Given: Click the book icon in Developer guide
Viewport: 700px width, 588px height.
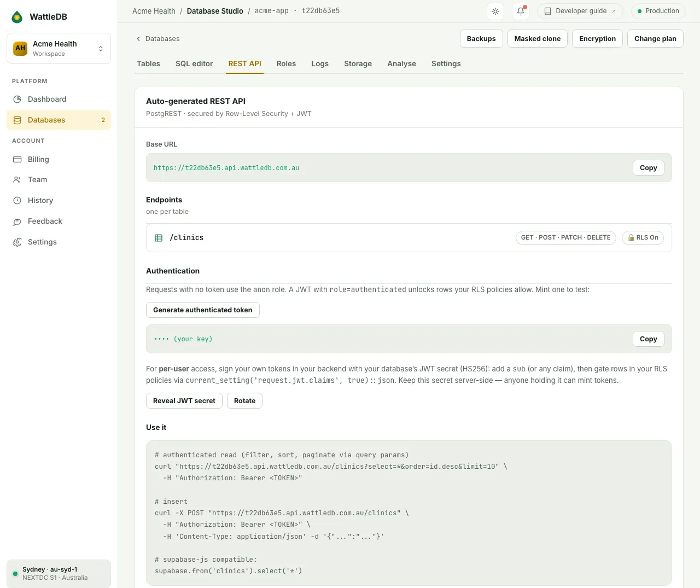Looking at the screenshot, I should 547,11.
